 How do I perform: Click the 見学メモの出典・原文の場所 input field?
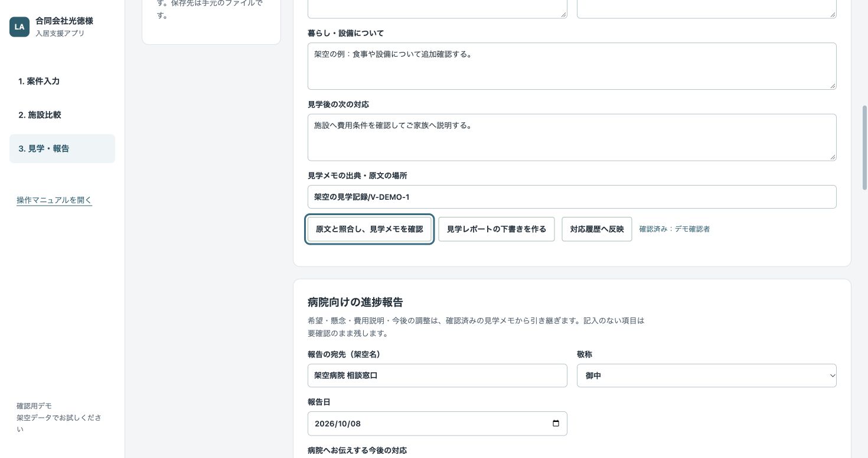[572, 197]
